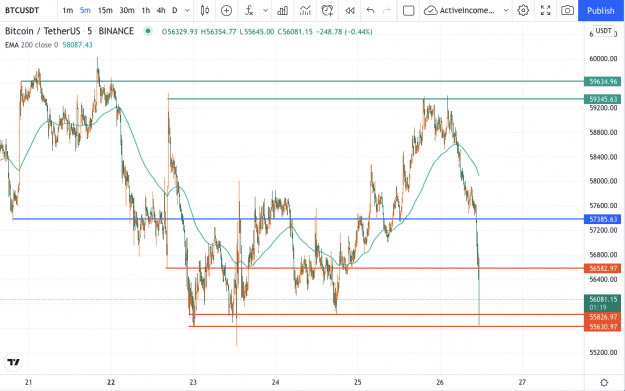Viewport: 625px width, 391px height.
Task: Click the blue 57385.63 price label
Action: 602,219
